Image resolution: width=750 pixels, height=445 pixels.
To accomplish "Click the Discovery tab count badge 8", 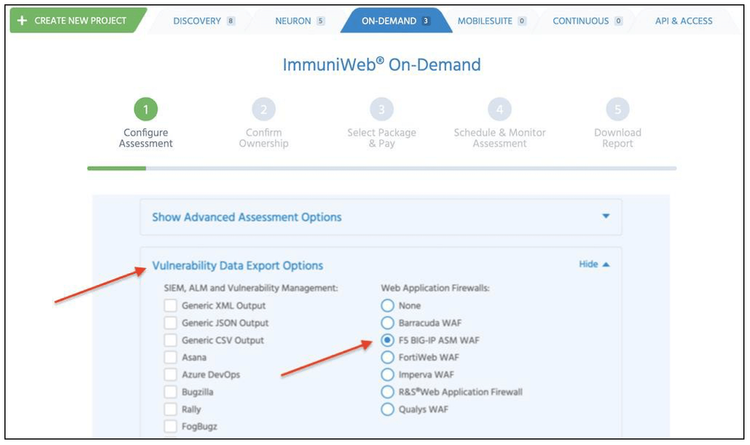I will [x=231, y=21].
